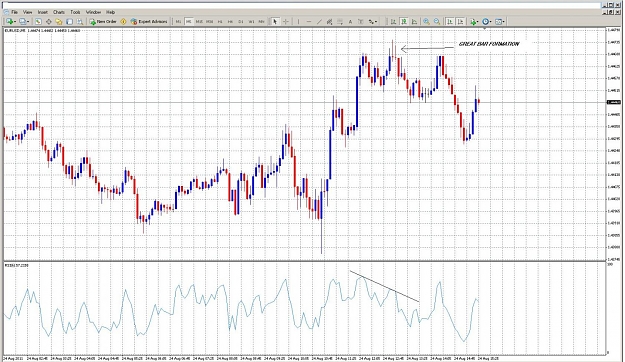Toggle chart shift from right edge

click(460, 22)
